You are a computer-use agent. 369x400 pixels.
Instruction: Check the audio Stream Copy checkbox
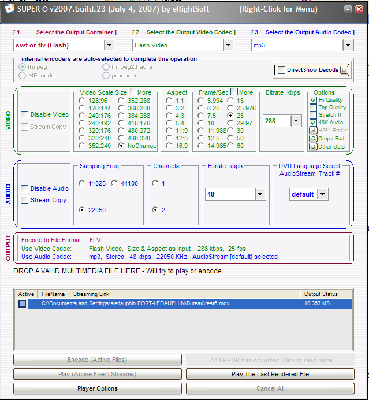25,200
